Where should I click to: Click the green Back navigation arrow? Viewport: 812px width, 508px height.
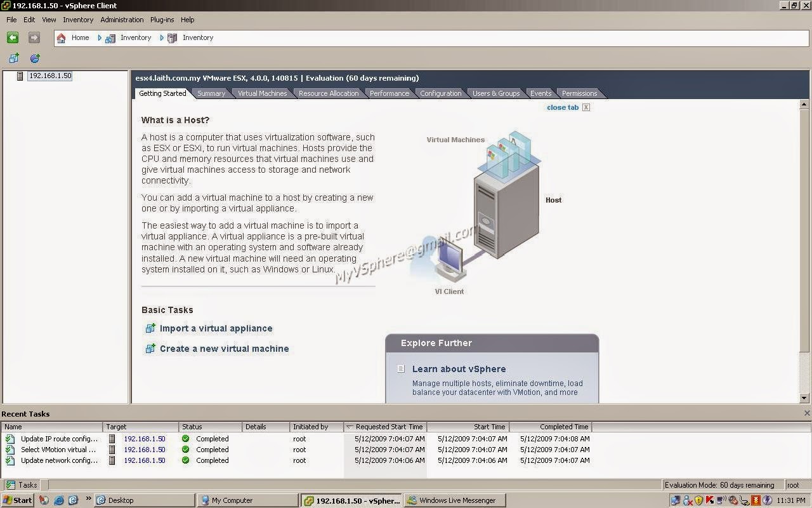pyautogui.click(x=13, y=38)
